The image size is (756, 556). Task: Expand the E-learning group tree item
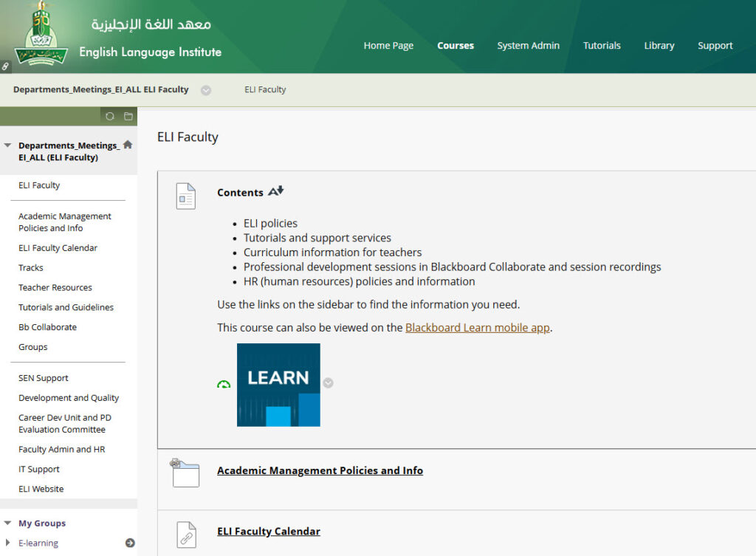pyautogui.click(x=7, y=543)
